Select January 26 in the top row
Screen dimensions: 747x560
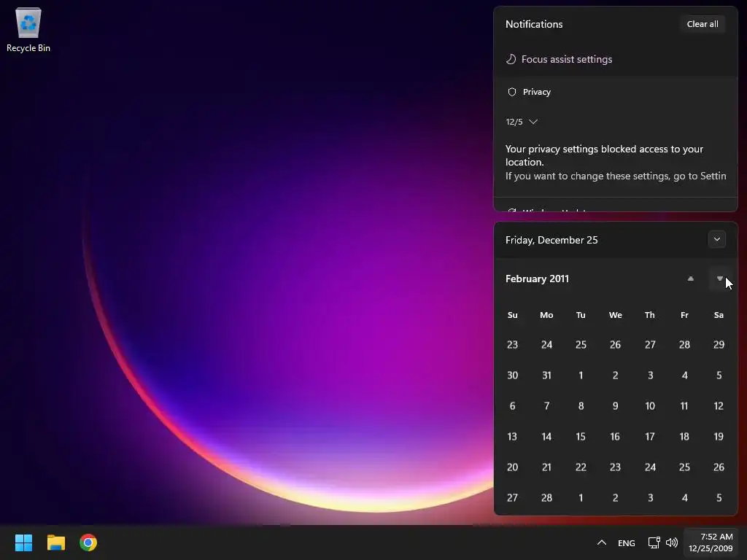tap(615, 344)
